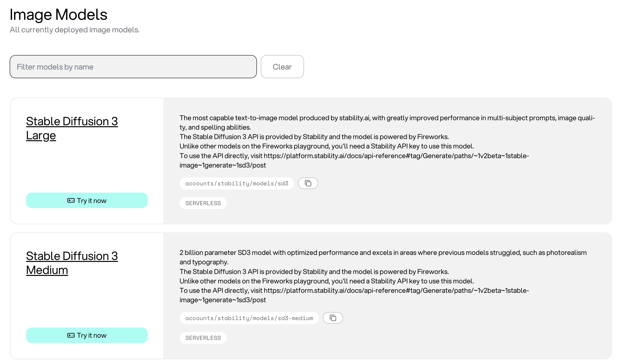Viewport: 621px width, 364px height.
Task: Copy the sd3 model ID using copy icon
Action: tap(308, 183)
